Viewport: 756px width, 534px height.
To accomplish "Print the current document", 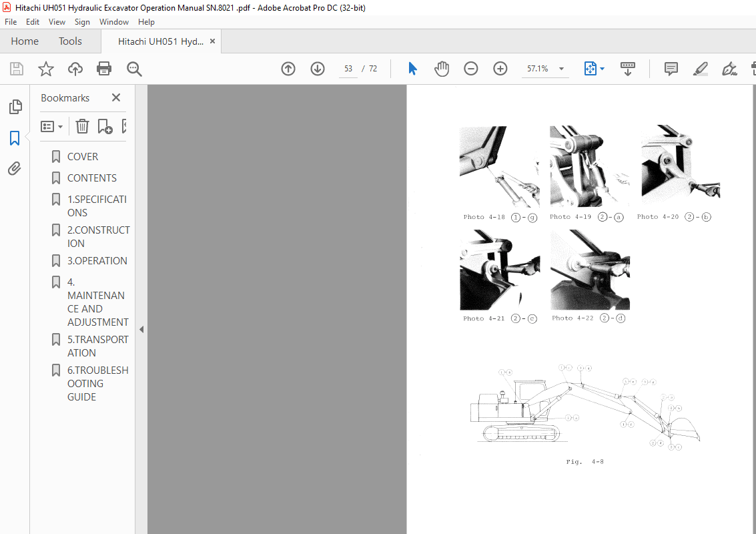I will tap(104, 69).
